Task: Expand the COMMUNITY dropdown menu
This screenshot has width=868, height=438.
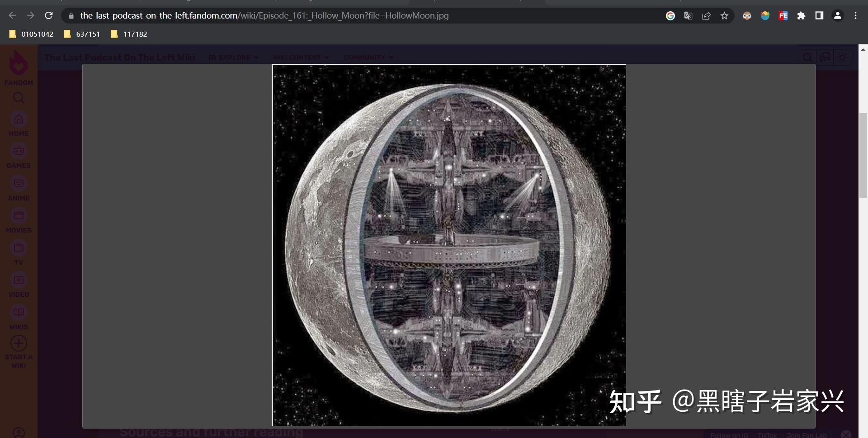Action: (368, 57)
